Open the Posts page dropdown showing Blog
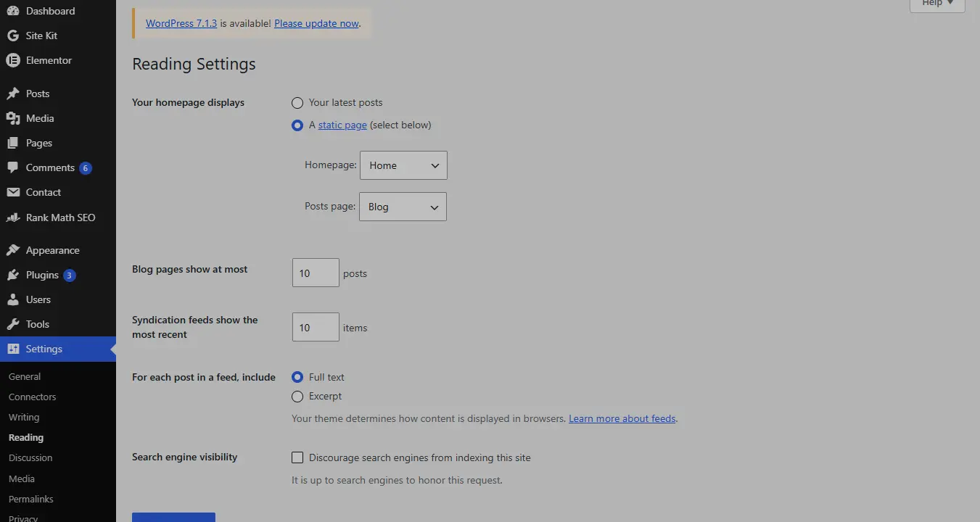 coord(403,207)
